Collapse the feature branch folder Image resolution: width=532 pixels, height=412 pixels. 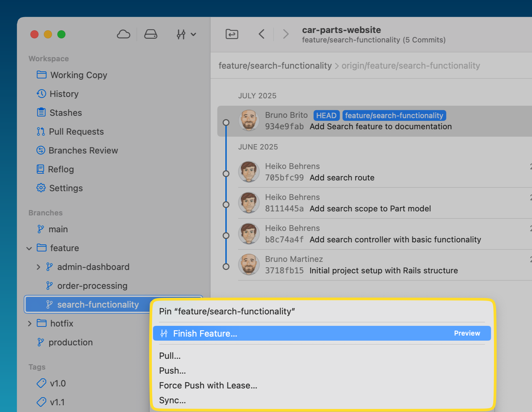point(29,248)
